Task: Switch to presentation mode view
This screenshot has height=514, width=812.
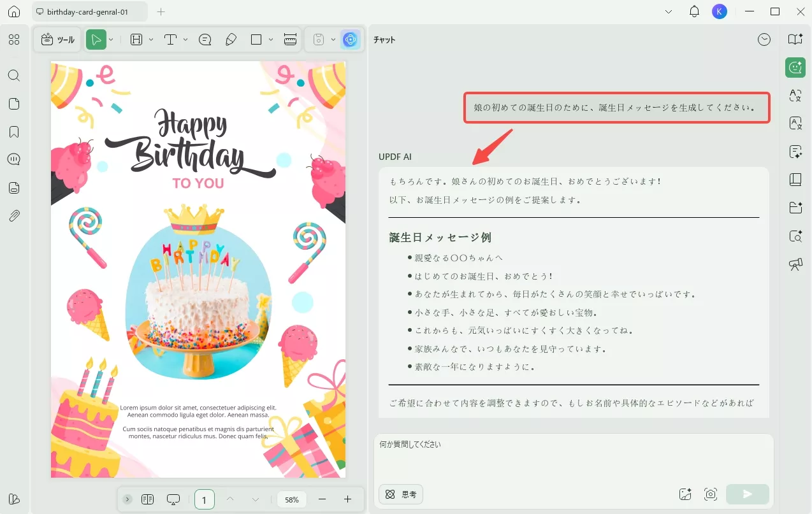Action: pyautogui.click(x=173, y=499)
